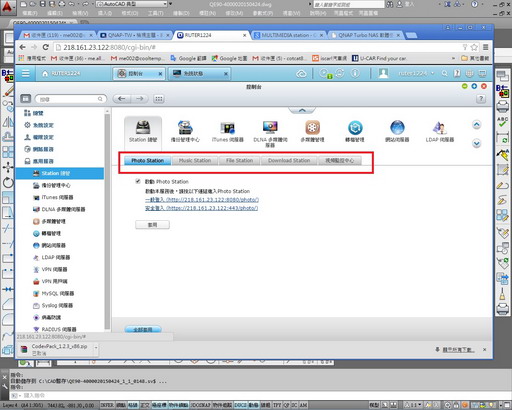Screen dimensions: 512x410
Task: Switch to control panel grid view
Action: (x=159, y=99)
